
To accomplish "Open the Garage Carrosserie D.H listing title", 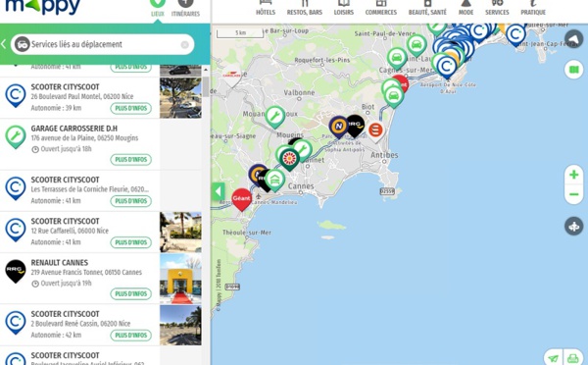I will pyautogui.click(x=74, y=129).
